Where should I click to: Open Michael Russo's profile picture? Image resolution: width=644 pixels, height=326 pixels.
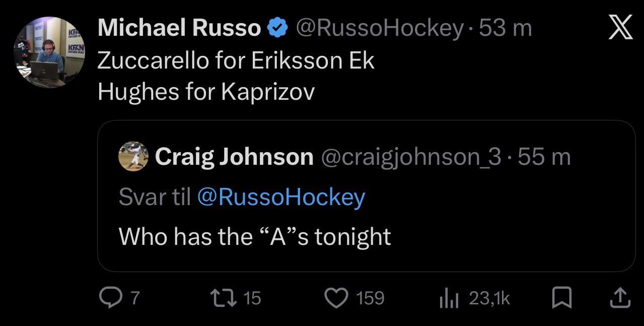(49, 52)
